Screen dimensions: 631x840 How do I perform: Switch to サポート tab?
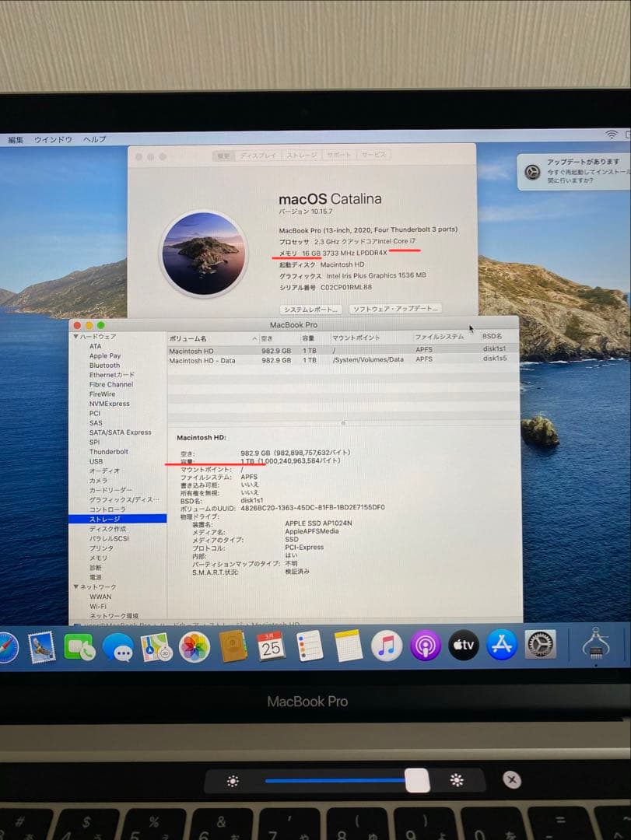click(x=338, y=155)
